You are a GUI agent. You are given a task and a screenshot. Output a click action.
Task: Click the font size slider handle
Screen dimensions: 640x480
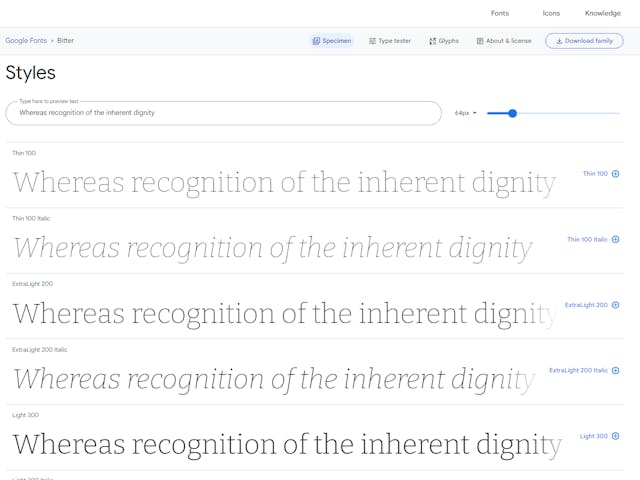[x=513, y=113]
